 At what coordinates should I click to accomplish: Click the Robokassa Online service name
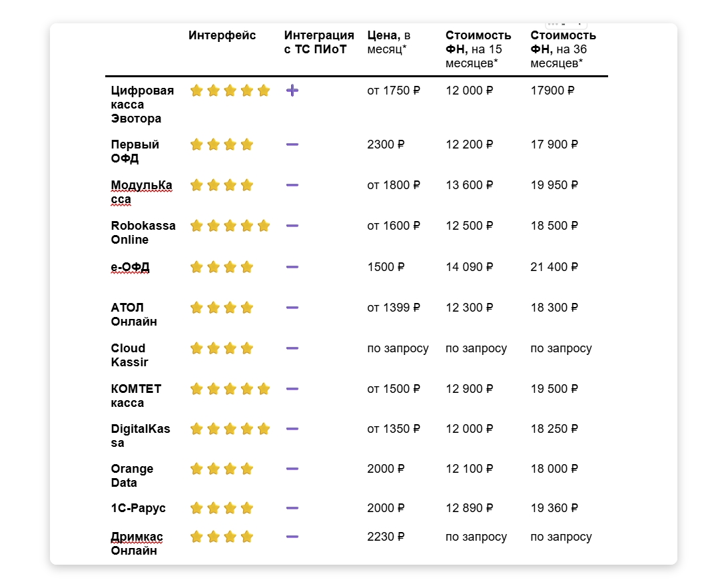143,232
